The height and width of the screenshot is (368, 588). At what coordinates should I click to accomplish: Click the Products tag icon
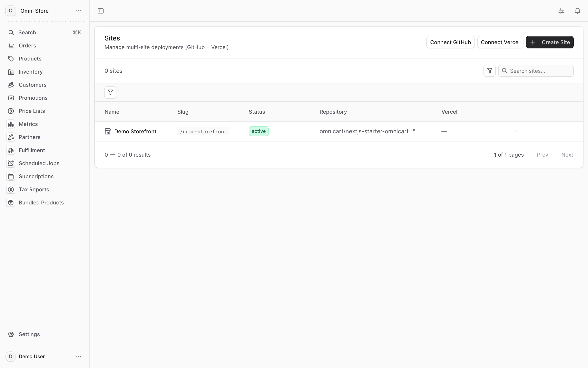(11, 59)
